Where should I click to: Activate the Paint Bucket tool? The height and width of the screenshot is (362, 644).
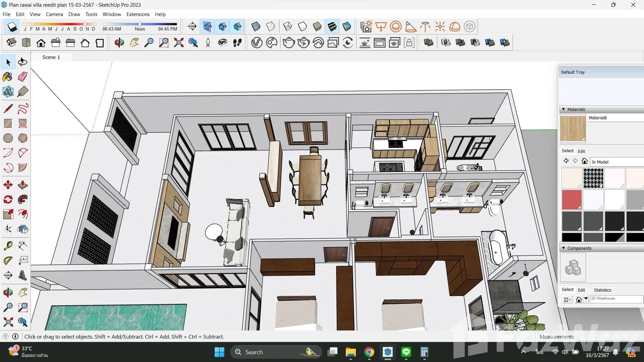click(8, 77)
